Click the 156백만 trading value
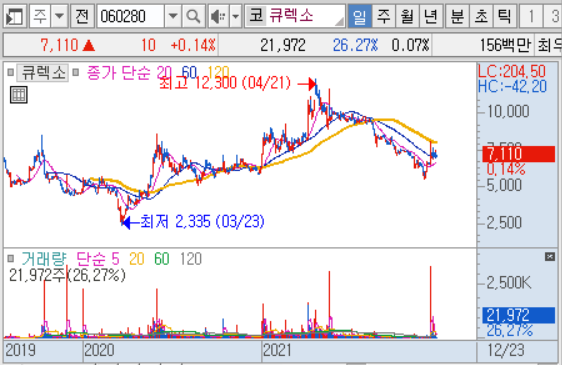 (505, 45)
